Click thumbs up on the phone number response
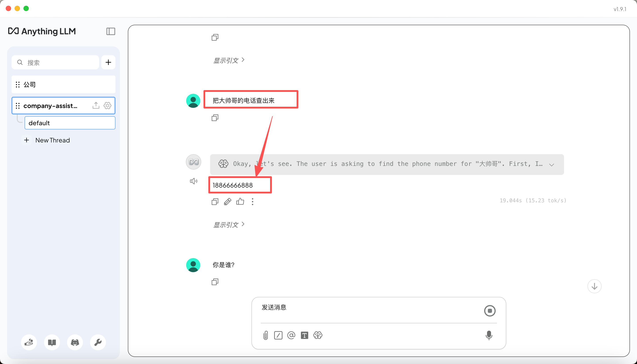637x364 pixels. point(240,201)
